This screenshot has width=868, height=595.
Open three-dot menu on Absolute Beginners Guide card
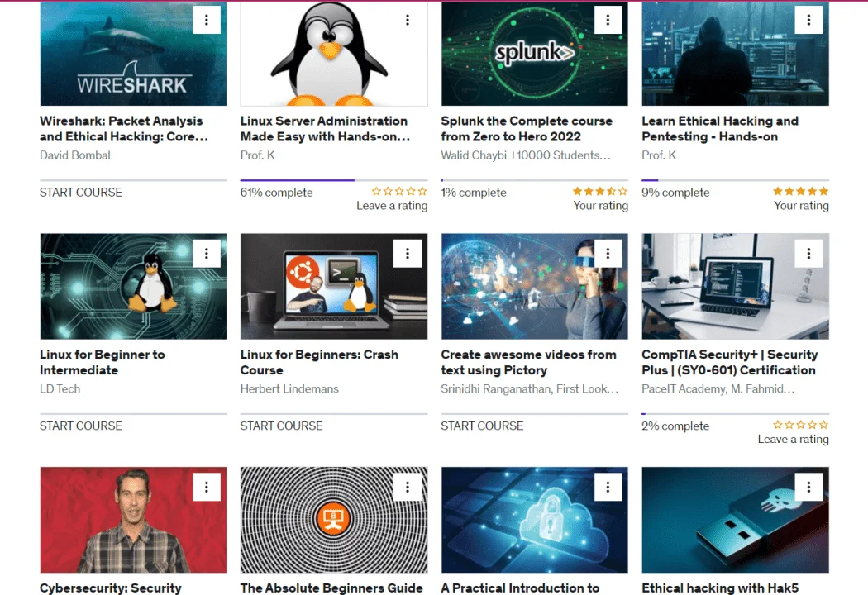[408, 487]
